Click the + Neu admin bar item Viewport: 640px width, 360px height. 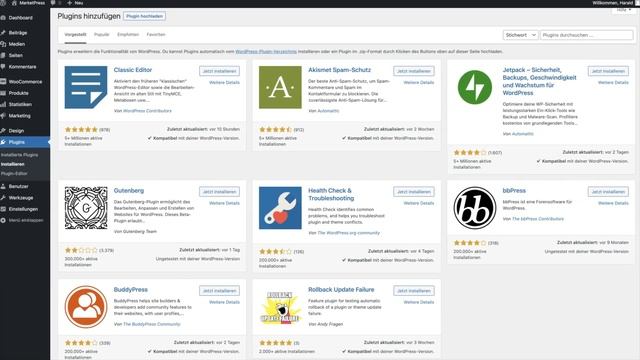[x=75, y=3]
